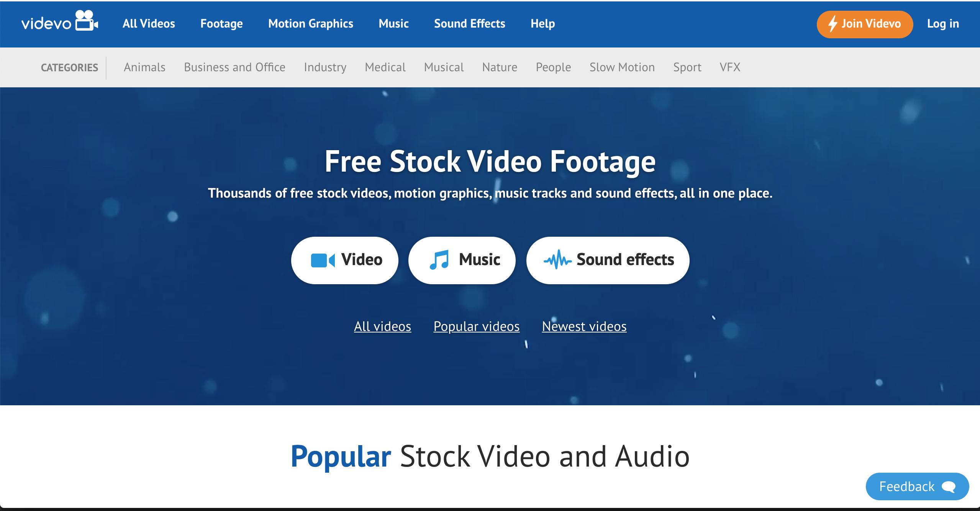
Task: Click the blue video camera icon
Action: click(x=323, y=260)
